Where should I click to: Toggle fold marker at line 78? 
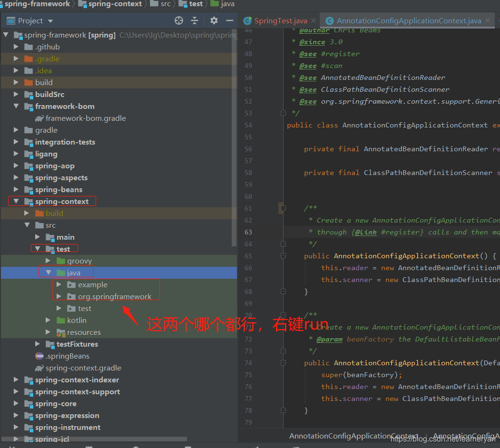click(x=283, y=410)
